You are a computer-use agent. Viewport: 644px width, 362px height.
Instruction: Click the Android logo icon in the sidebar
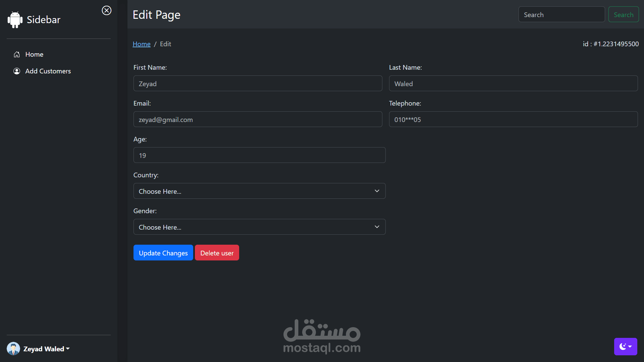tap(15, 20)
